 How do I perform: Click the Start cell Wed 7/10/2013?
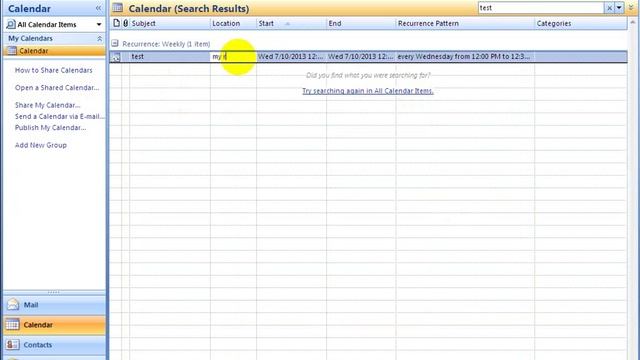291,57
